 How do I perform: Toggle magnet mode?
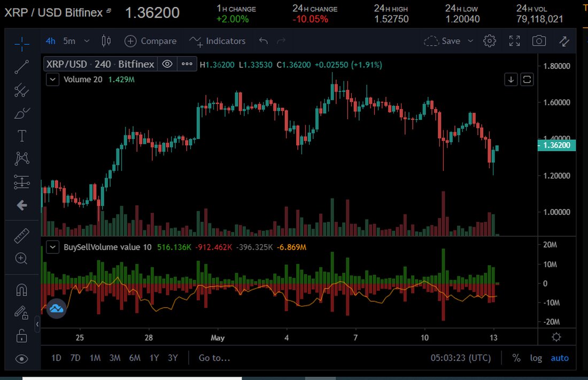[22, 290]
